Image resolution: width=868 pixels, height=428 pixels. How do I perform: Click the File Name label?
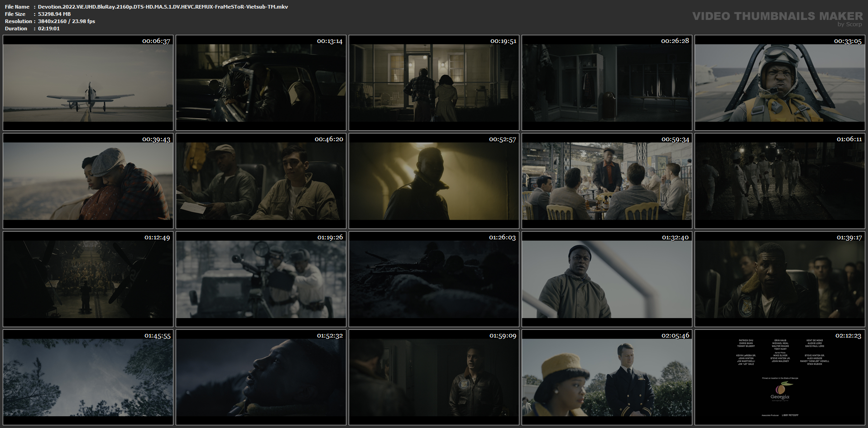click(x=17, y=7)
